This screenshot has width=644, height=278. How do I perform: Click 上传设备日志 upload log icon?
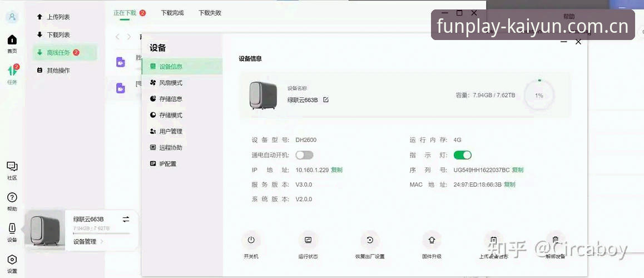pyautogui.click(x=494, y=240)
